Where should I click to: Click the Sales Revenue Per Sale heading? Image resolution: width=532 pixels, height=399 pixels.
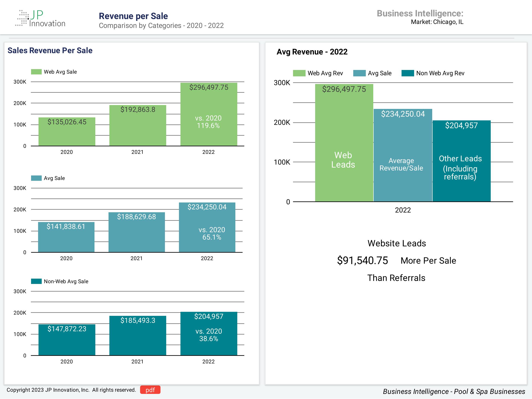(50, 50)
